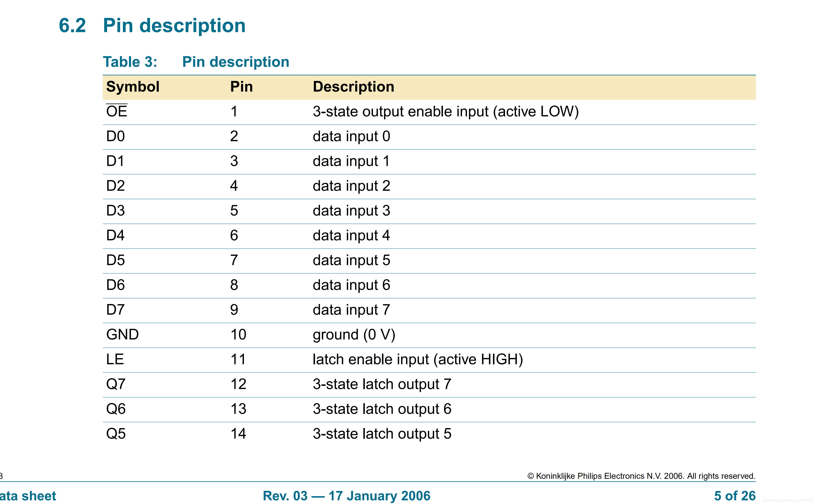Click pin number 11 in LE row
This screenshot has width=815, height=504.
[238, 359]
